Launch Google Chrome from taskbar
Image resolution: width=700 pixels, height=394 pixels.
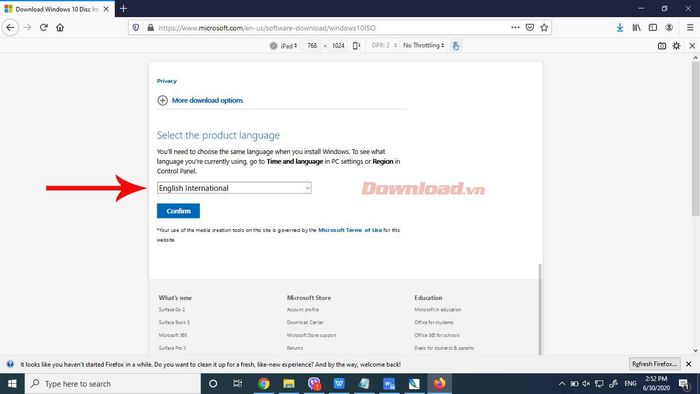pyautogui.click(x=263, y=384)
